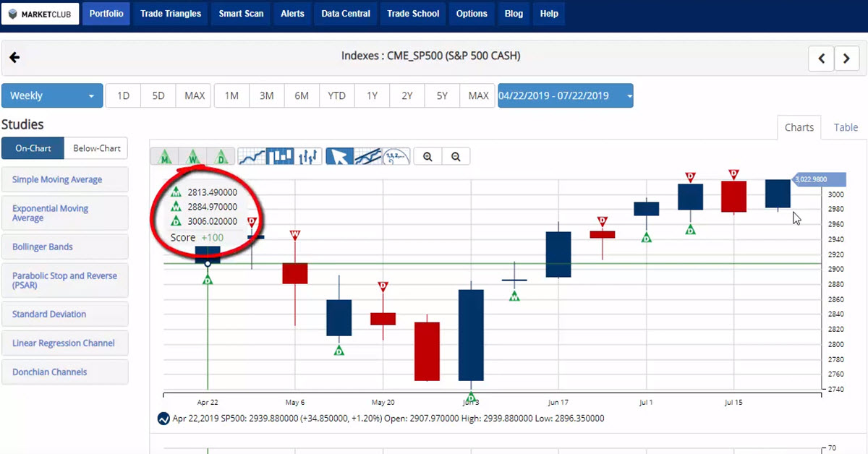Enable the Bollinger Bands study
868x454 pixels.
click(65, 247)
